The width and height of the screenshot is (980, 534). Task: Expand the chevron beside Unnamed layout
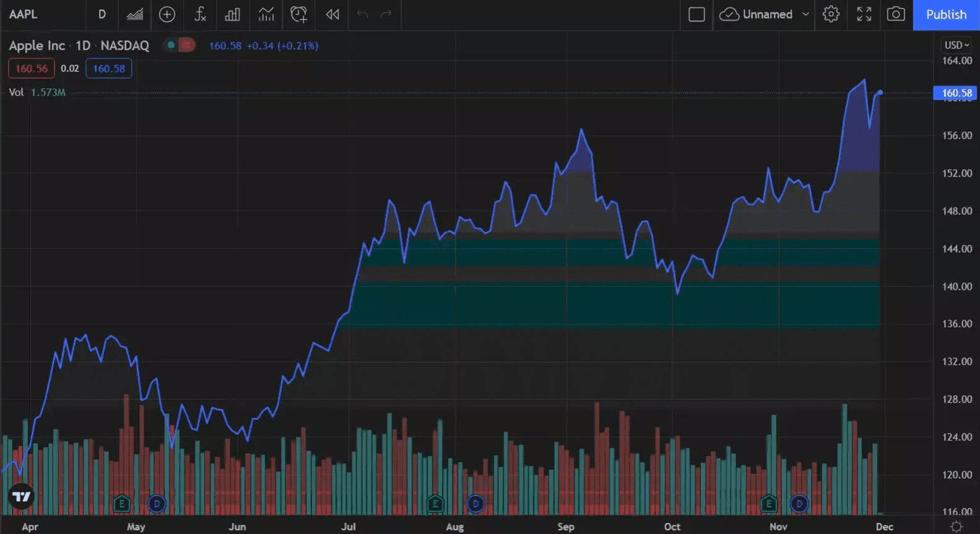click(805, 14)
